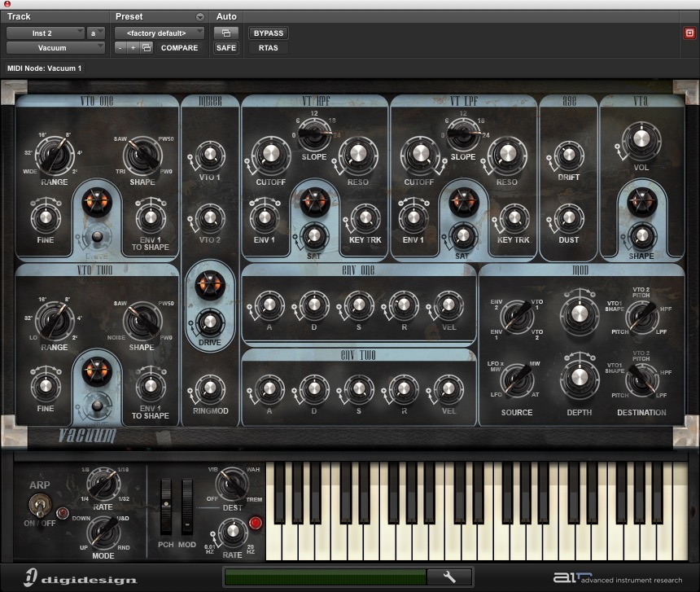Click the digidesign logo

pos(81,577)
